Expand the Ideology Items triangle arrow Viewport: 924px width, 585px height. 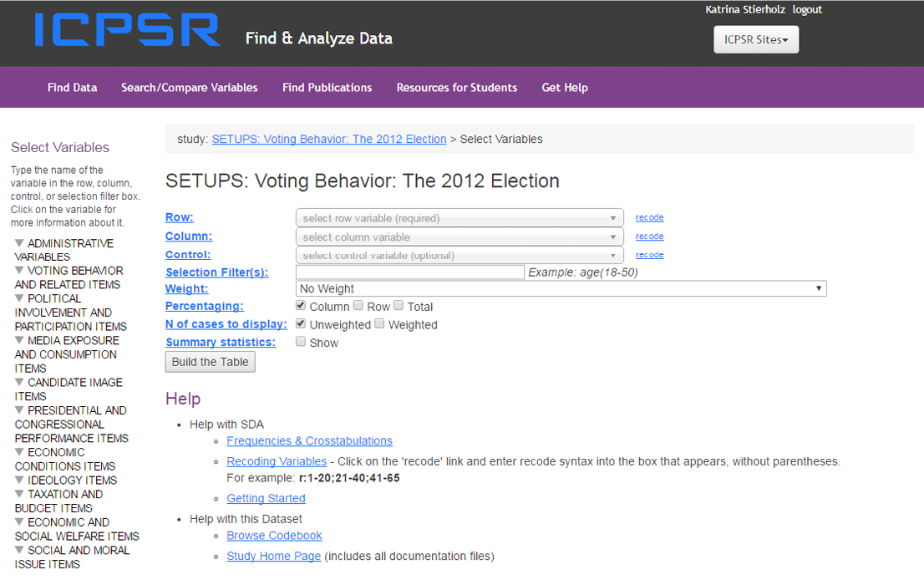[x=19, y=480]
